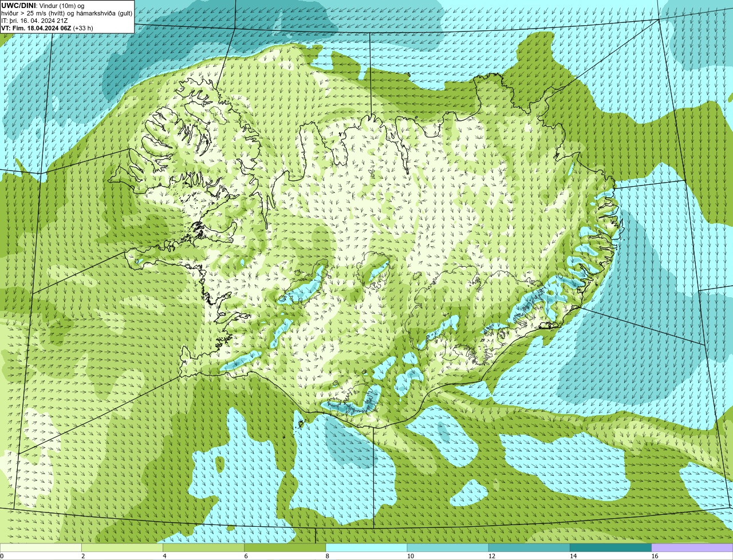Click the pale cyan 8–10 m/s legend swatch
The width and height of the screenshot is (733, 560).
366,547
